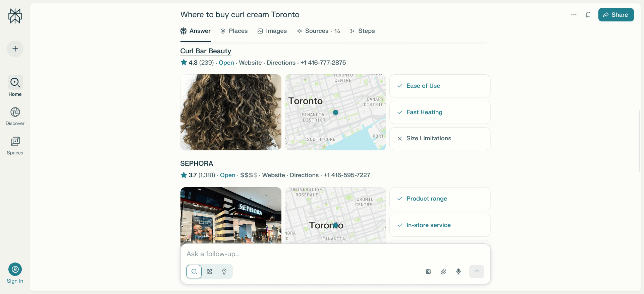Viewport: 644px width, 294px height.
Task: Switch to the Images tab
Action: point(272,31)
